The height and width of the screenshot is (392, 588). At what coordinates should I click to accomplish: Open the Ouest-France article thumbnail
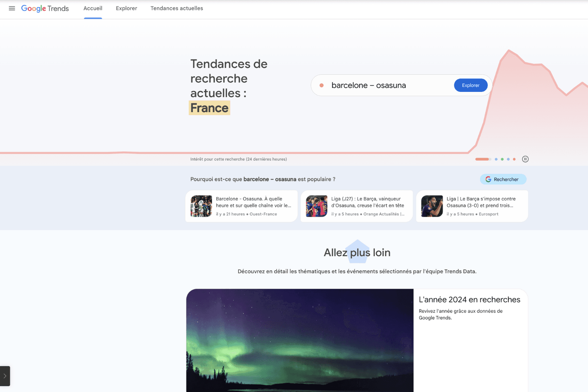click(x=201, y=206)
